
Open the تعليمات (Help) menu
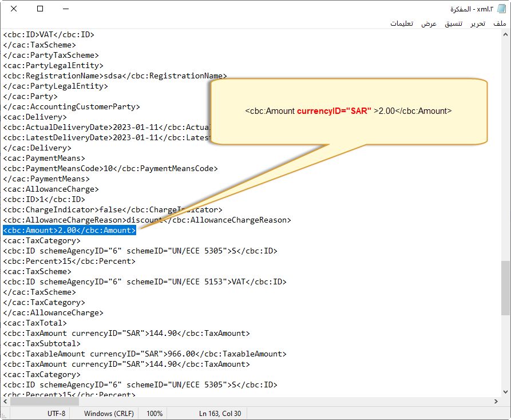click(x=402, y=23)
